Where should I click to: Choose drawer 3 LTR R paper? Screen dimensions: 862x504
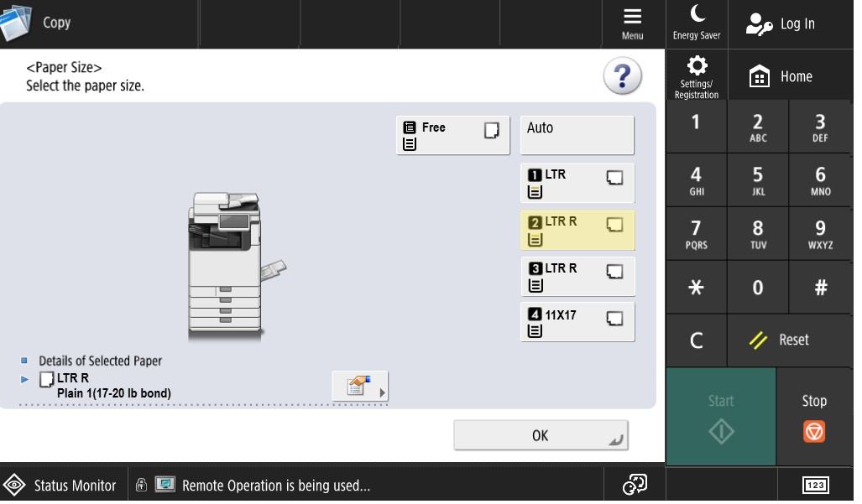(x=577, y=276)
